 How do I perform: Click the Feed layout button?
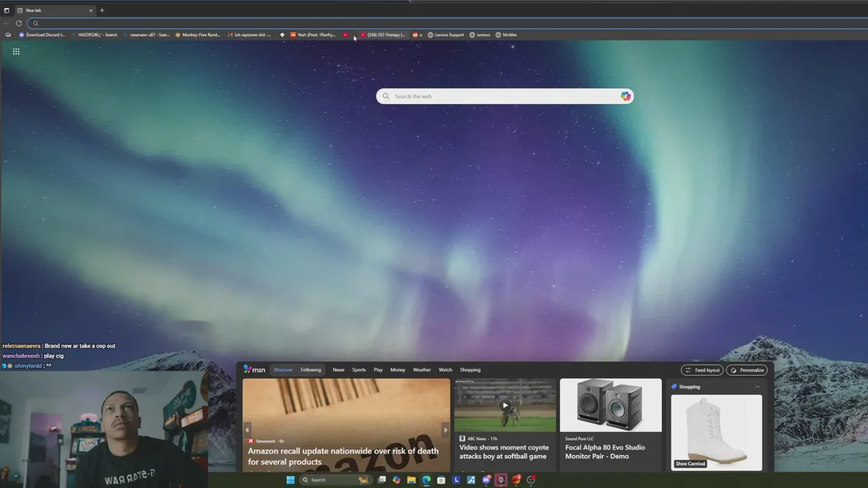click(x=702, y=370)
